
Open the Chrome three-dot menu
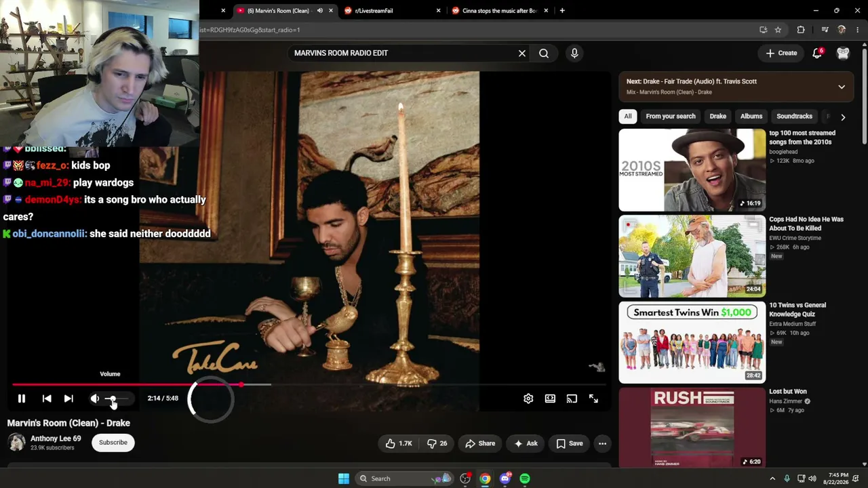(x=858, y=30)
